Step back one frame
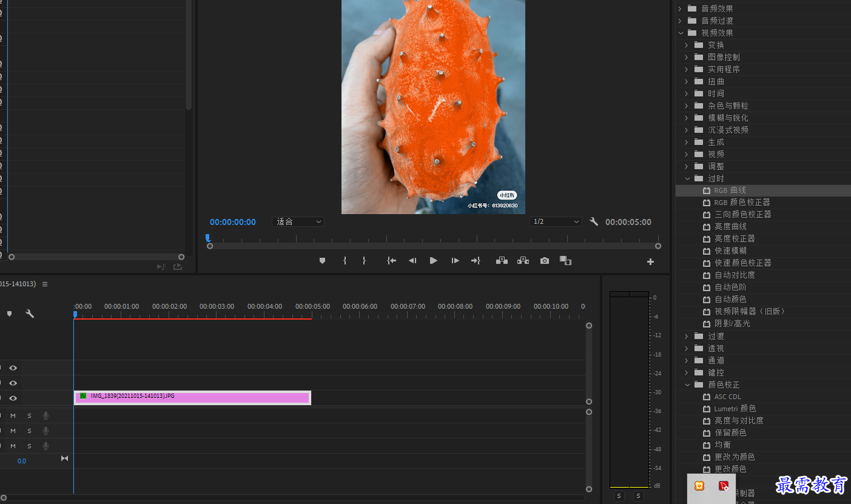 [x=412, y=261]
